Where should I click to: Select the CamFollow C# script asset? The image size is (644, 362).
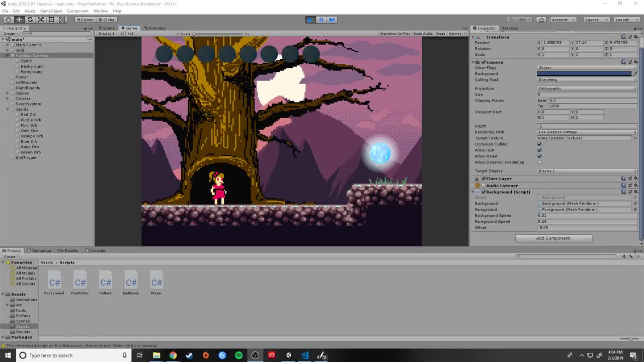pyautogui.click(x=79, y=284)
